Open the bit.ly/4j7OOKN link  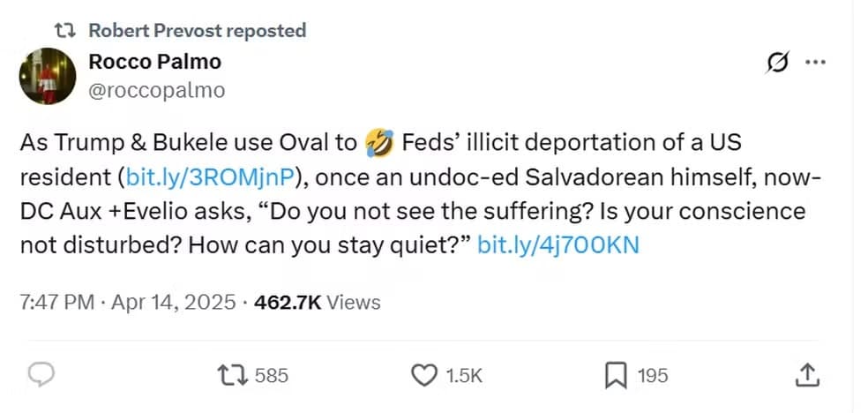[x=557, y=244]
